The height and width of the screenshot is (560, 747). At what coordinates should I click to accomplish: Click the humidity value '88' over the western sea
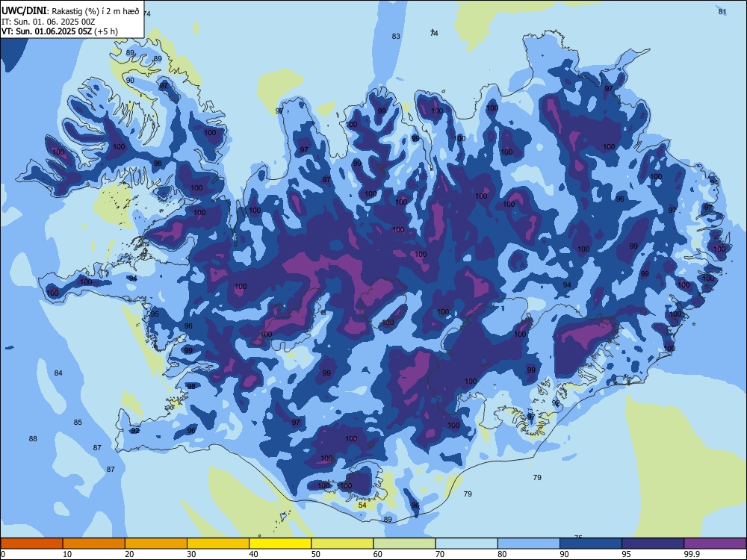point(33,438)
